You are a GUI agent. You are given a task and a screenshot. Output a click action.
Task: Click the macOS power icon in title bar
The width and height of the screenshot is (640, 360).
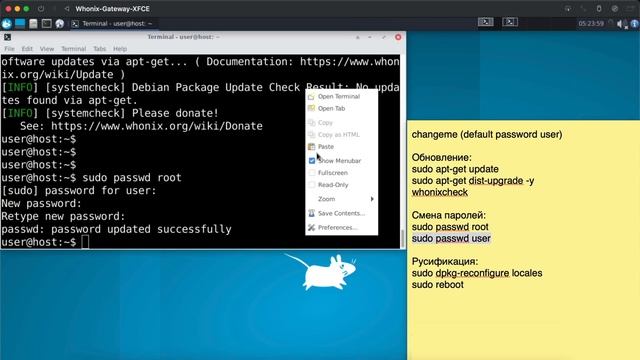pos(41,9)
